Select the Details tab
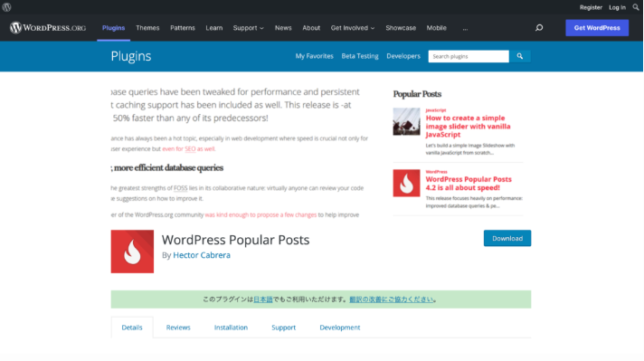The width and height of the screenshot is (644, 361). tap(132, 328)
